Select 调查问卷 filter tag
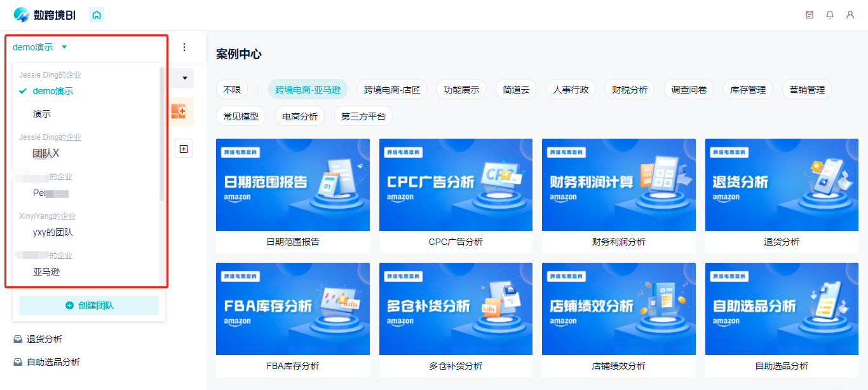Screen dimensions: 868x390 (689, 90)
